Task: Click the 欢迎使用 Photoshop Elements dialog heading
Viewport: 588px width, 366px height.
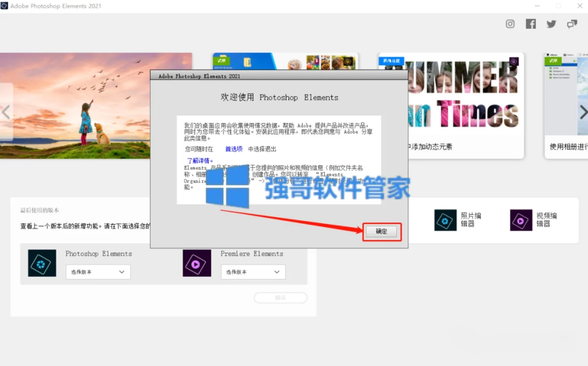Action: 280,97
